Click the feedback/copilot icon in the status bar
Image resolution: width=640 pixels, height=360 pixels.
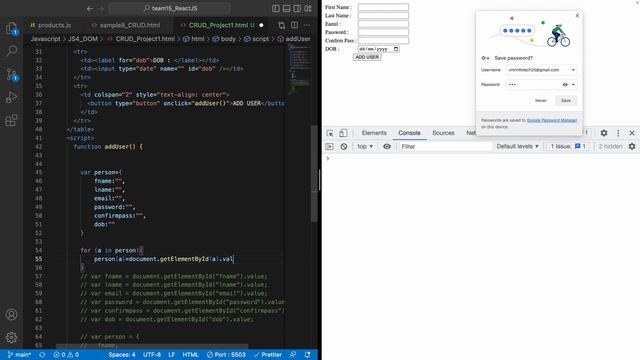[x=293, y=355]
